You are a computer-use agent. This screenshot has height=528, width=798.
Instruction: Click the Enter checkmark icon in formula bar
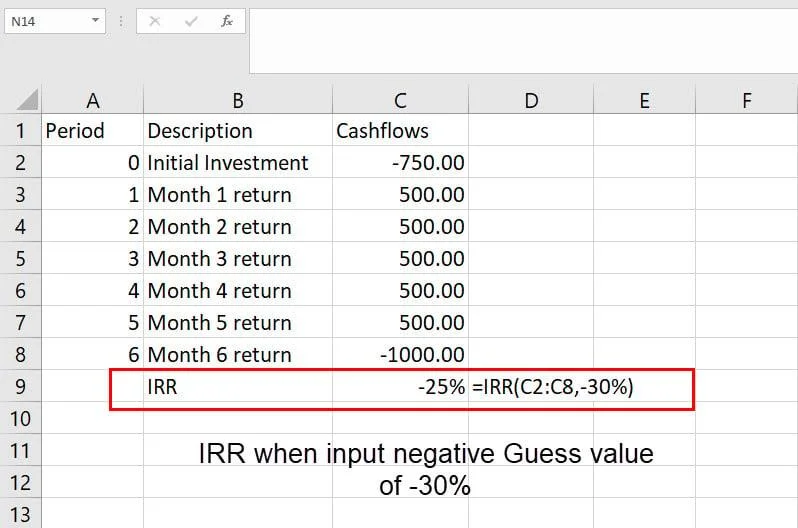[x=191, y=20]
